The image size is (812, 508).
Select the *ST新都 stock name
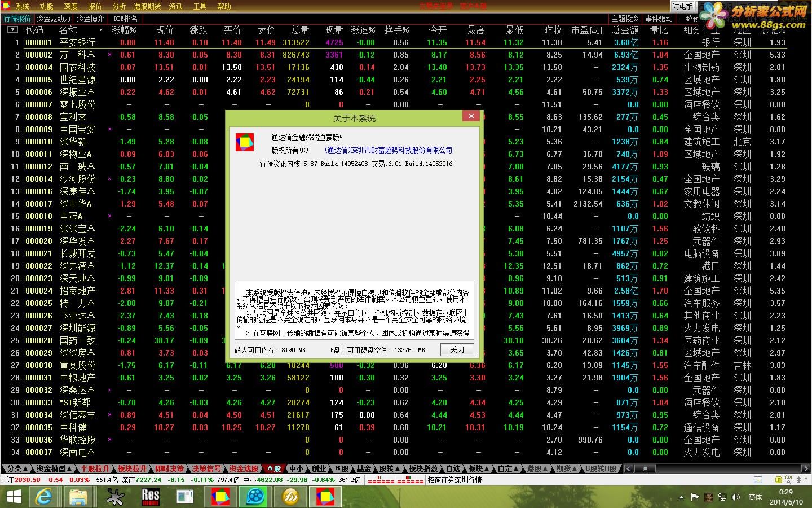pos(75,402)
